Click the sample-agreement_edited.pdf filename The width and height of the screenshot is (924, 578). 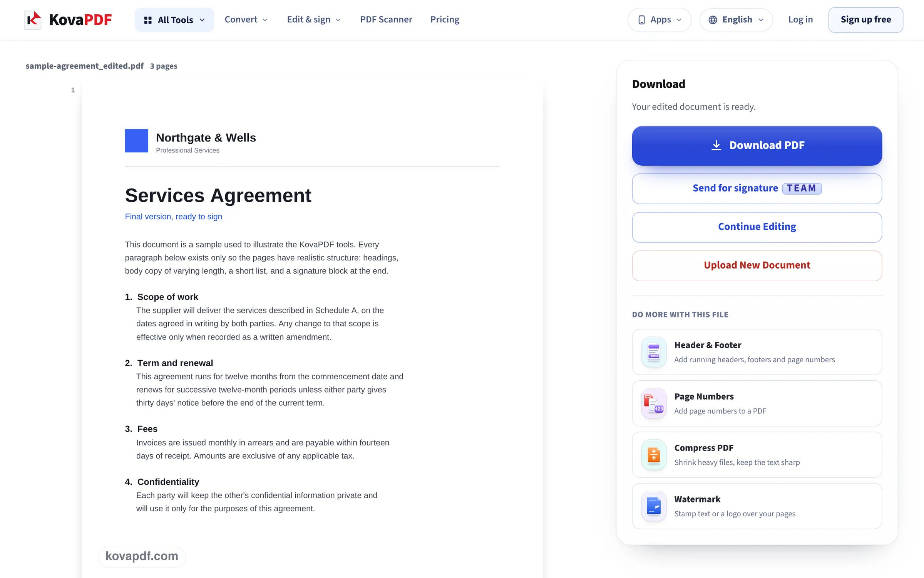[x=85, y=66]
